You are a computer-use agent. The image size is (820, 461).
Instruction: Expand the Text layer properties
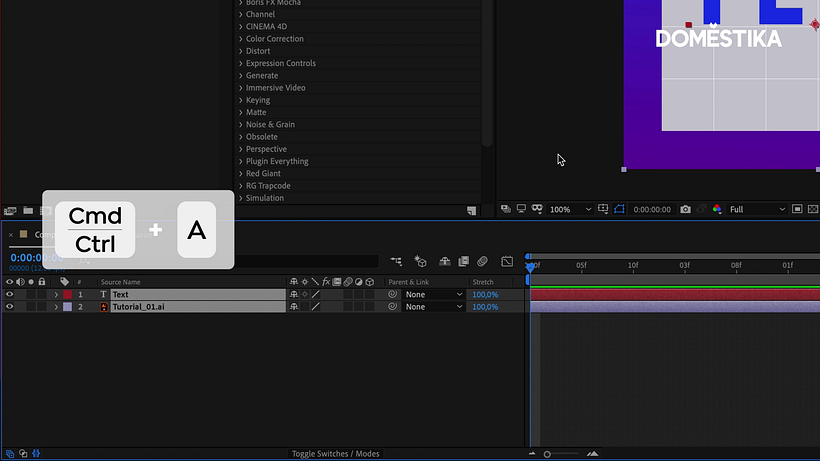[56, 294]
